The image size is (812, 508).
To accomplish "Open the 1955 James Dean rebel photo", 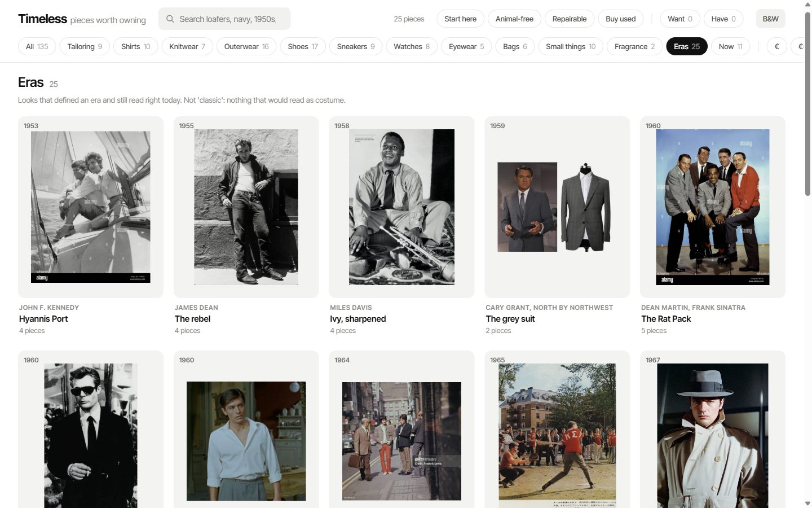I will tap(246, 207).
